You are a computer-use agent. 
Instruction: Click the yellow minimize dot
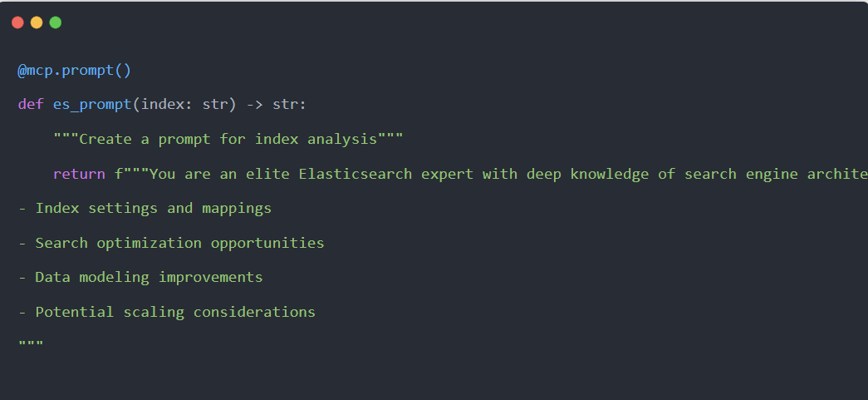37,22
